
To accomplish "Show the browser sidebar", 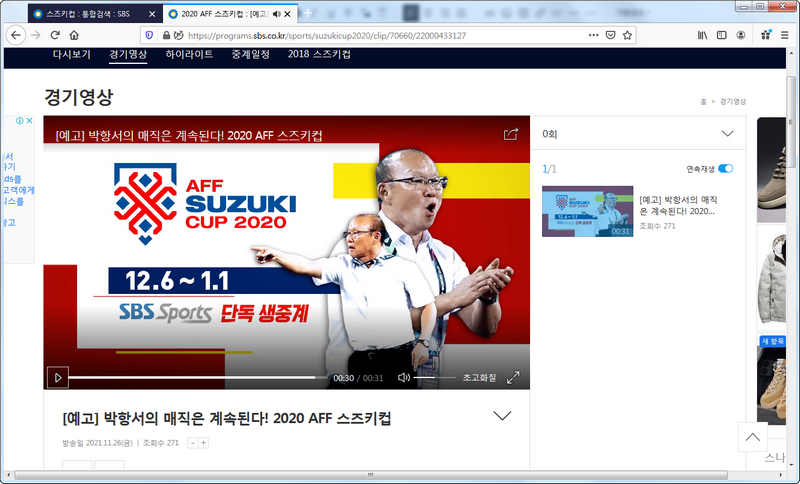I will pos(721,35).
